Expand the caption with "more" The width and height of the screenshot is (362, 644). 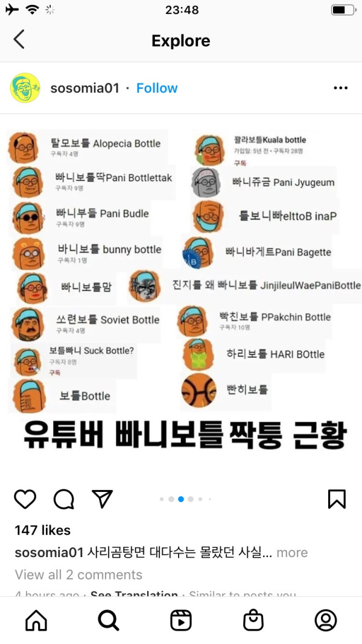(292, 553)
